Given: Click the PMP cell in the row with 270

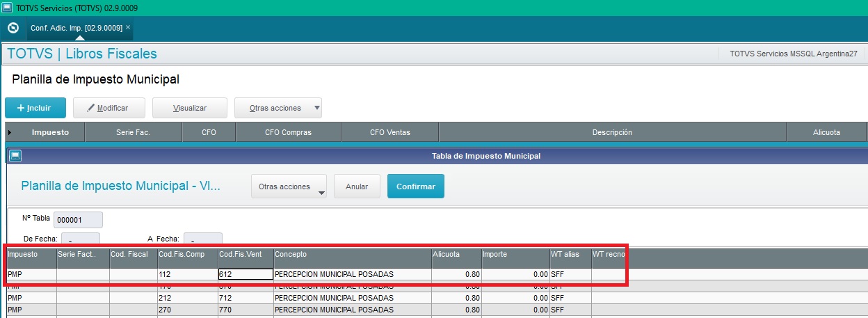Looking at the screenshot, I should click(x=31, y=310).
